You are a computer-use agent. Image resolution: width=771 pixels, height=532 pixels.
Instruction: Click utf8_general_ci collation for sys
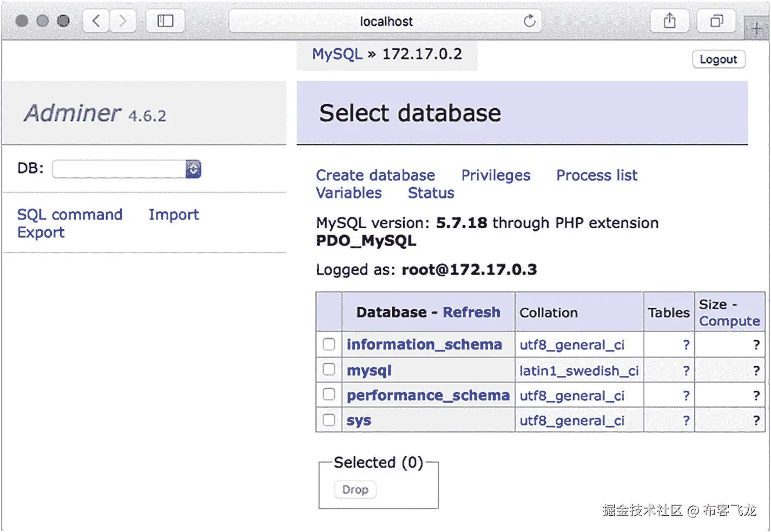[572, 421]
